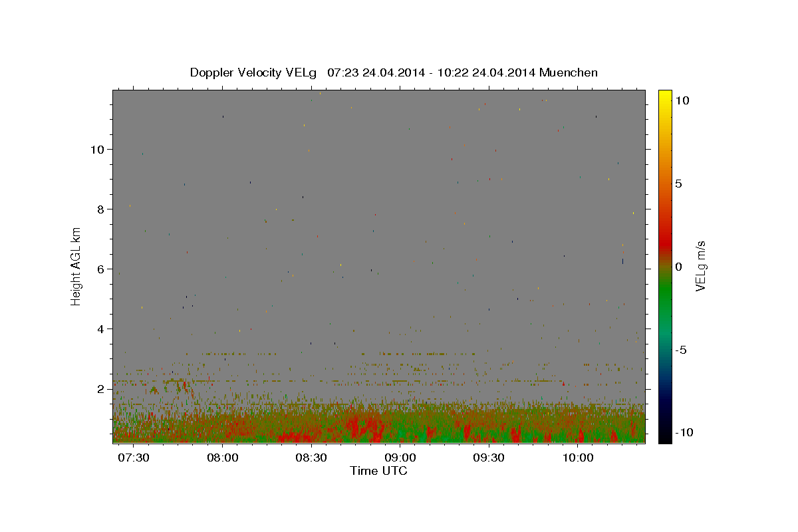This screenshot has height=532, width=798.
Task: Click the height axis label '10' on left
Action: (98, 150)
